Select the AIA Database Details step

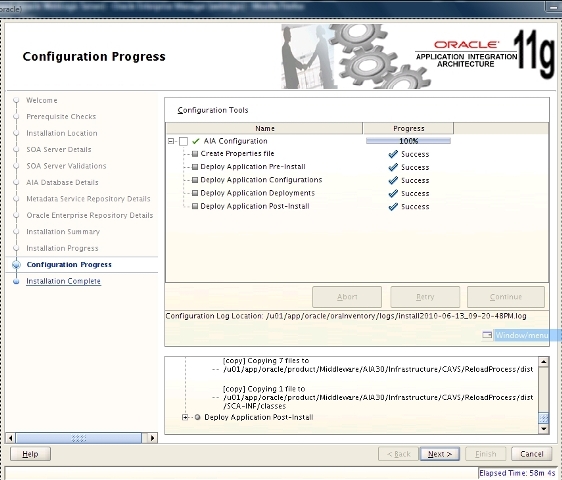tap(62, 182)
